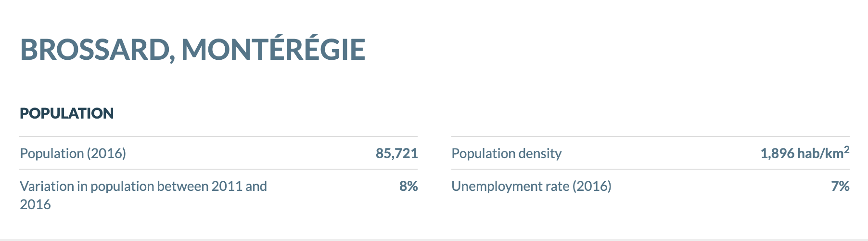Screen dimensions: 868x241
Task: Select the Population (2016) label
Action: coord(73,153)
